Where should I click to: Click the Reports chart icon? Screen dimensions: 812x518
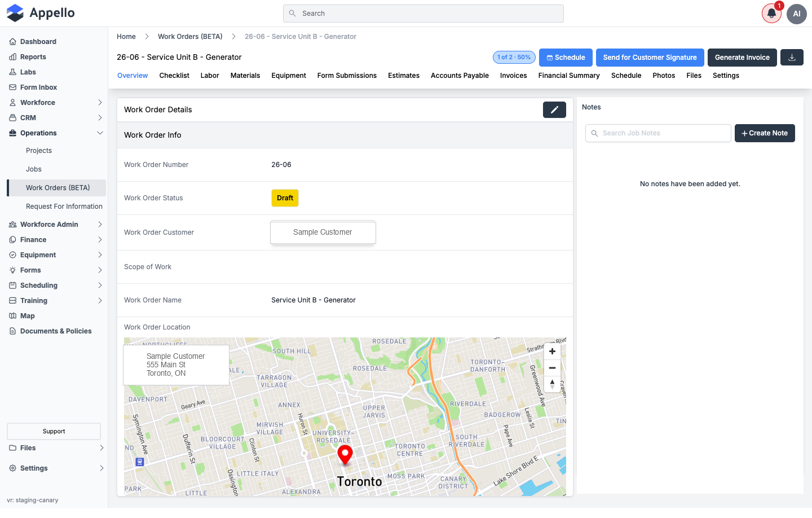(x=12, y=57)
